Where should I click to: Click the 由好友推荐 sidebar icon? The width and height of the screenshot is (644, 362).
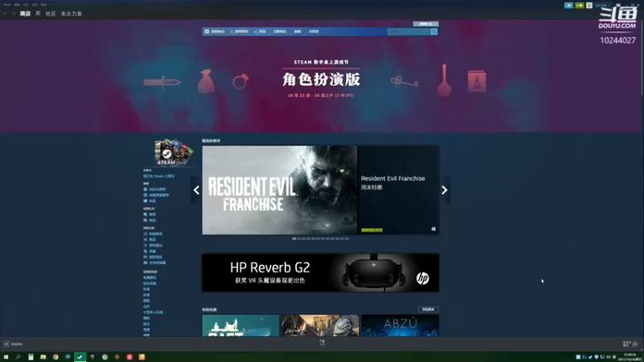pos(146,189)
